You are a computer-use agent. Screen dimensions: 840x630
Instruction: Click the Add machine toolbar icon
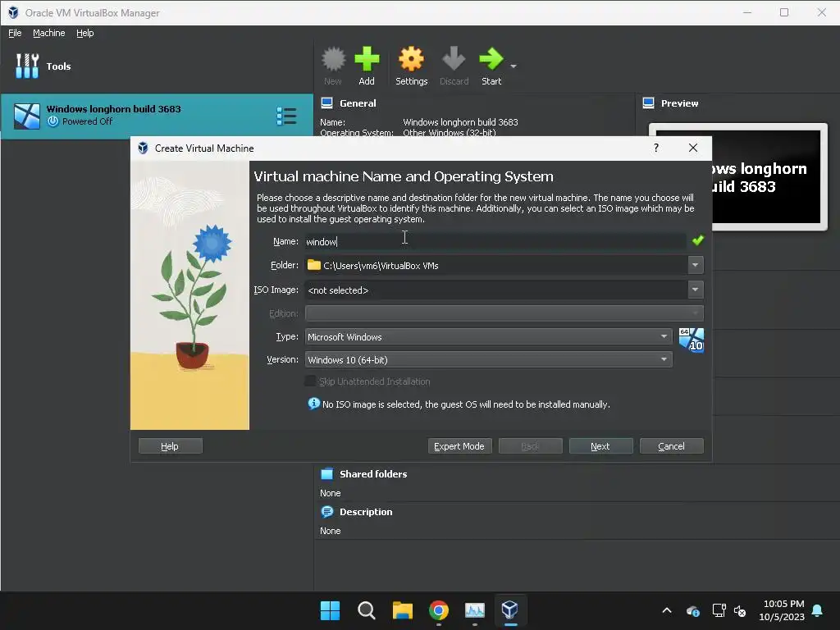tap(367, 59)
